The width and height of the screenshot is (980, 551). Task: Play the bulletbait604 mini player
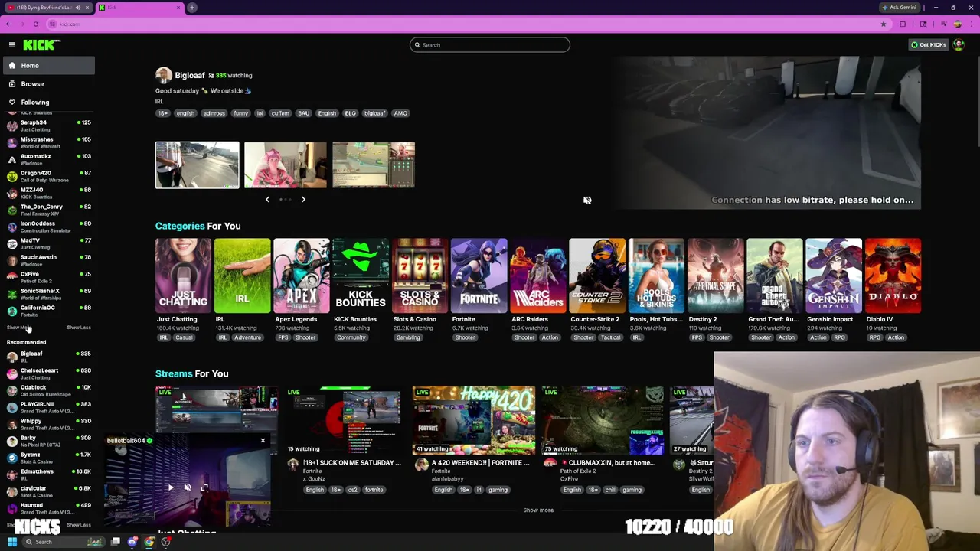tap(170, 487)
